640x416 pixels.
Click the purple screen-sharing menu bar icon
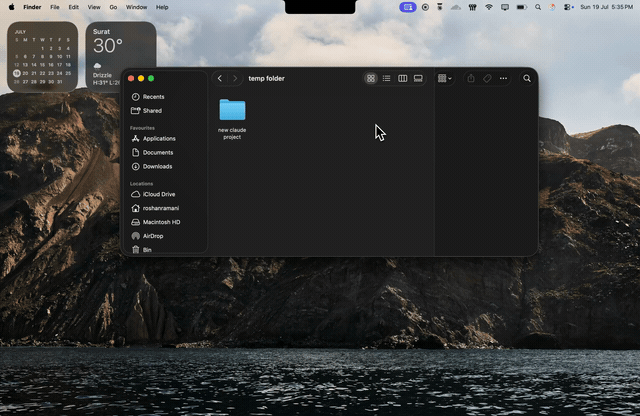(408, 7)
